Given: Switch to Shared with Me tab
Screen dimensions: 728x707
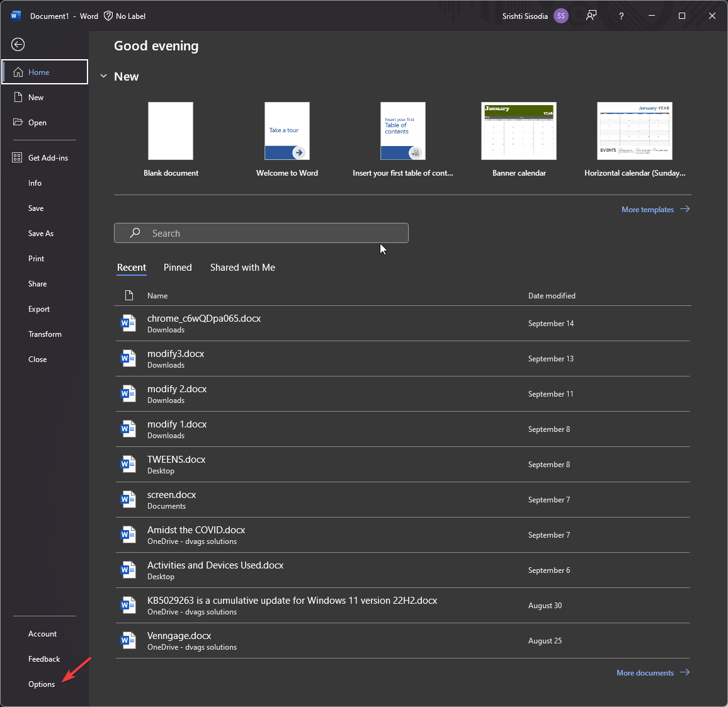Looking at the screenshot, I should pyautogui.click(x=242, y=268).
